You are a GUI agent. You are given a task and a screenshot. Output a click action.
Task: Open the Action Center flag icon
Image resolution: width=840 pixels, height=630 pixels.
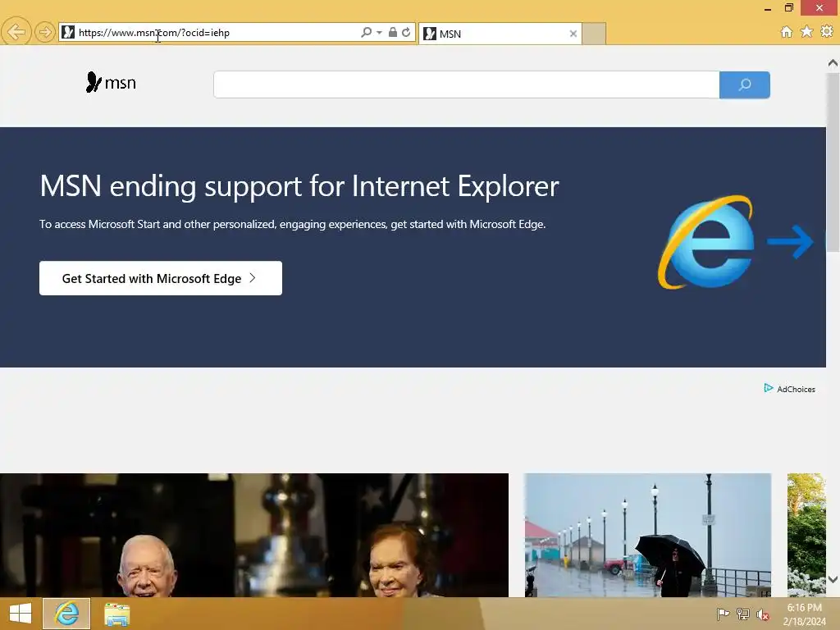tap(723, 614)
